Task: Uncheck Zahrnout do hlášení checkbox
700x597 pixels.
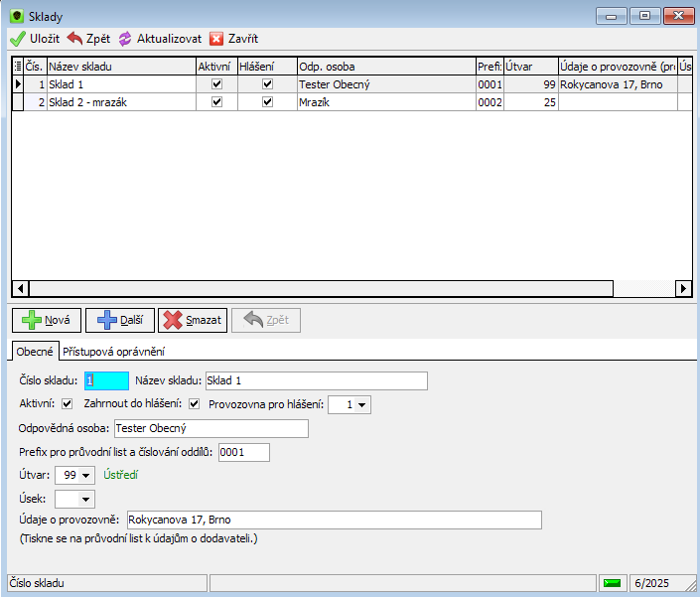Action: [x=194, y=404]
